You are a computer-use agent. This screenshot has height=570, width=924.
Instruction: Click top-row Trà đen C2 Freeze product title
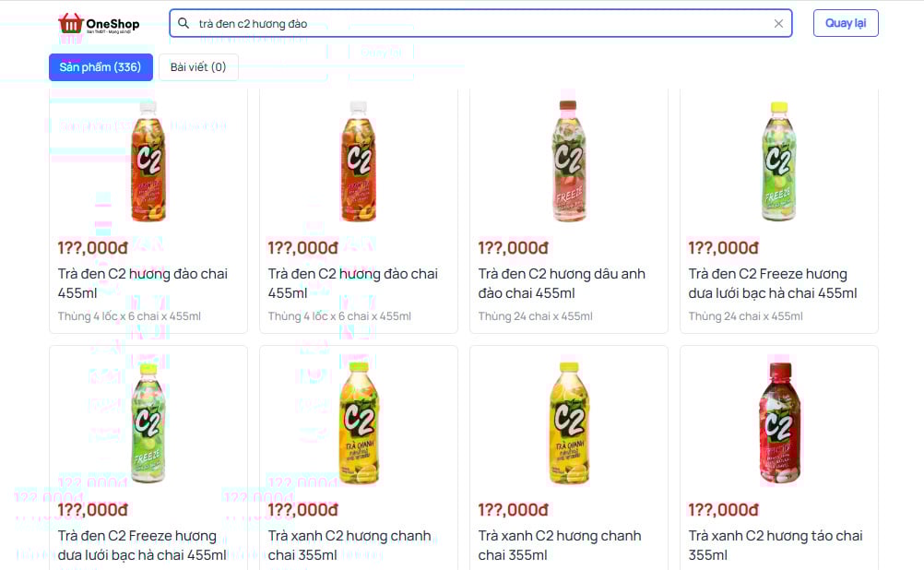coord(772,283)
